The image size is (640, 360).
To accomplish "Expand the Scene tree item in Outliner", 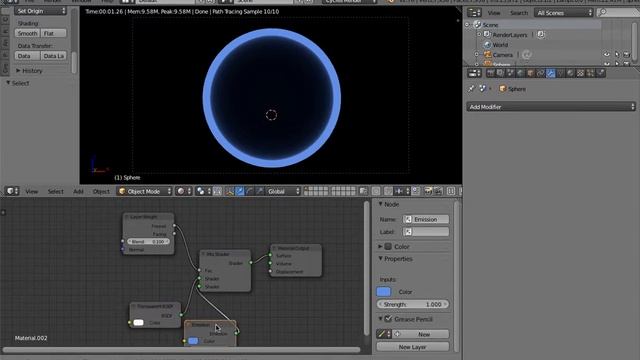I will coord(467,25).
